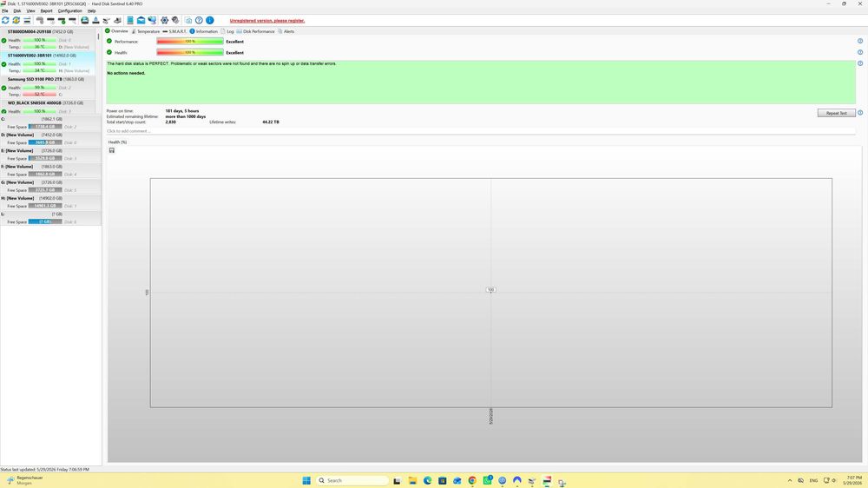Viewport: 868px width, 488px height.
Task: Select the F: [New Volume] entry
Action: pyautogui.click(x=50, y=170)
